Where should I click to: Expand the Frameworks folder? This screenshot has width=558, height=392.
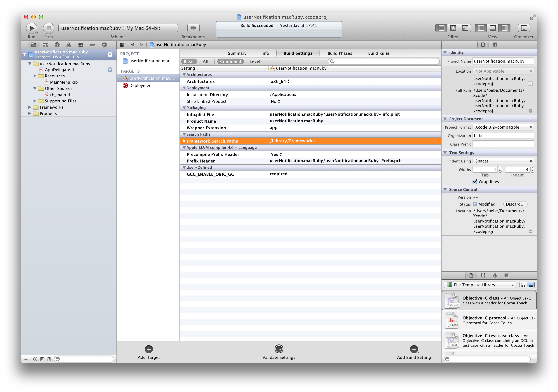[30, 107]
